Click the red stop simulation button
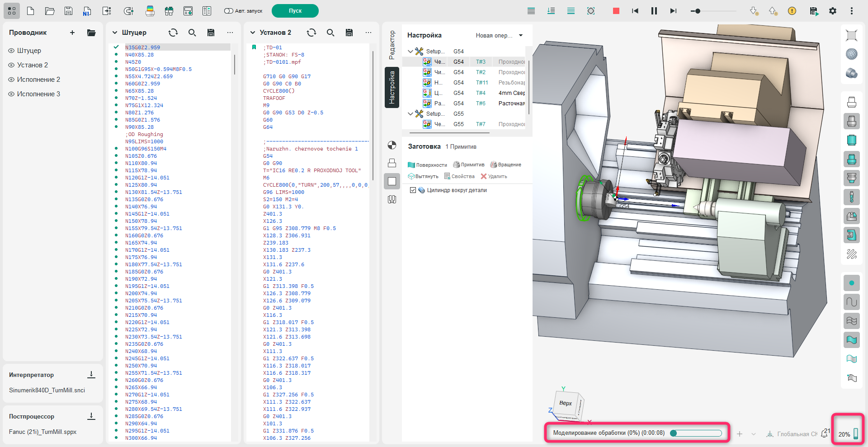 tap(616, 11)
